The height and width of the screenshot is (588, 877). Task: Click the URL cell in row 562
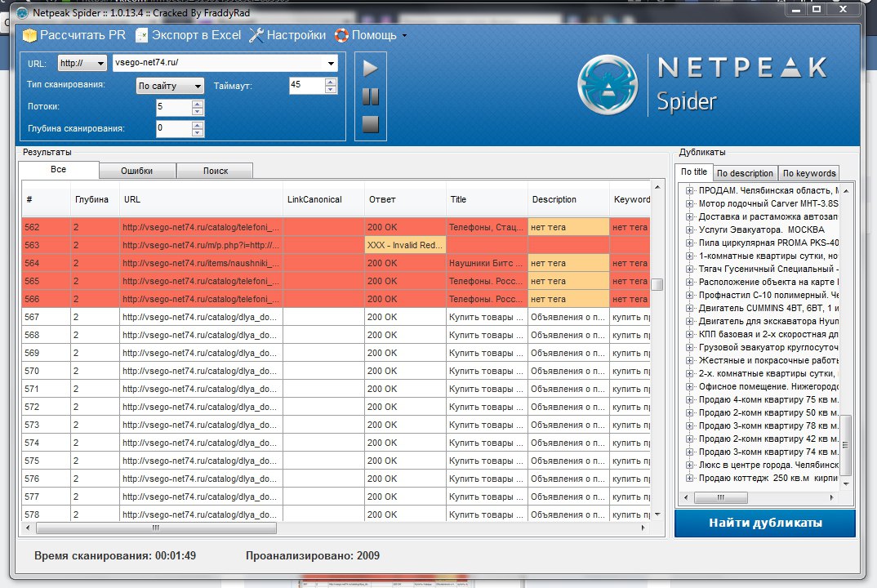201,227
